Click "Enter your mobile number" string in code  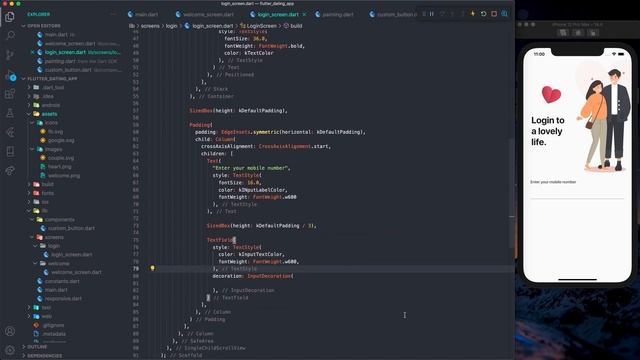click(x=251, y=168)
